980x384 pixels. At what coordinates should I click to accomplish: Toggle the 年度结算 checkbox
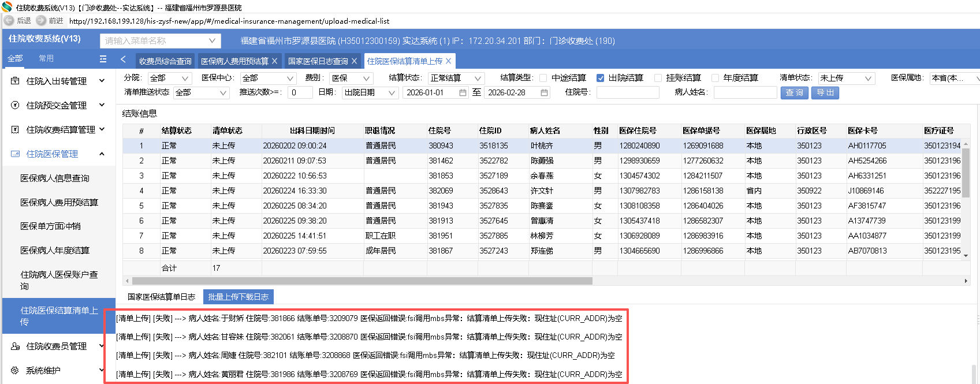pos(715,78)
